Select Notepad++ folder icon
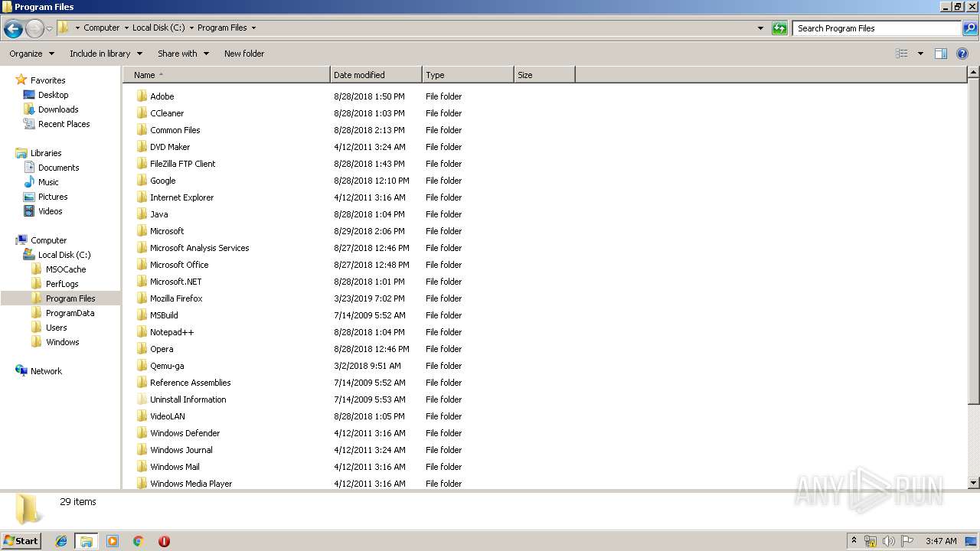Viewport: 980px width, 551px height. [142, 332]
